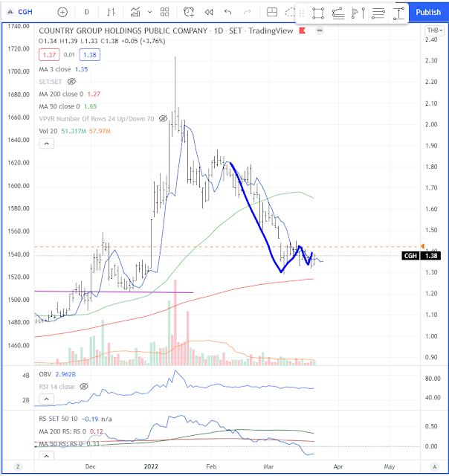Click the gray minus circle near title
This screenshot has height=476, width=449.
(x=320, y=30)
